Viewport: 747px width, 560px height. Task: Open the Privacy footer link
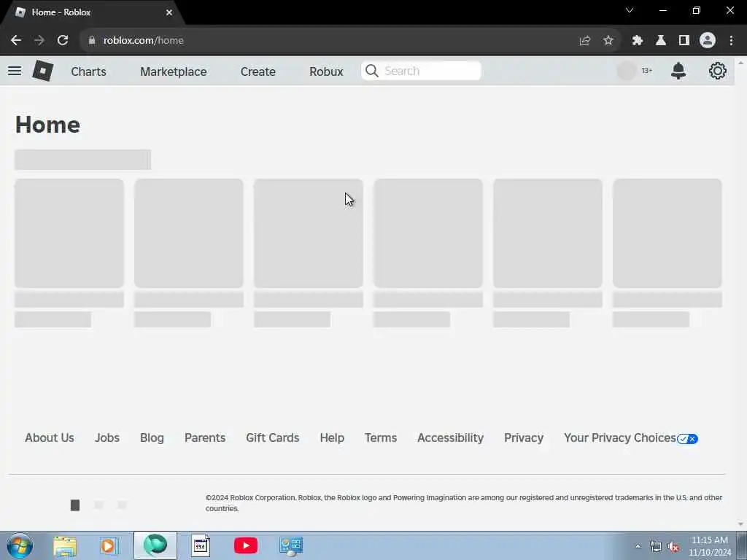(x=524, y=437)
